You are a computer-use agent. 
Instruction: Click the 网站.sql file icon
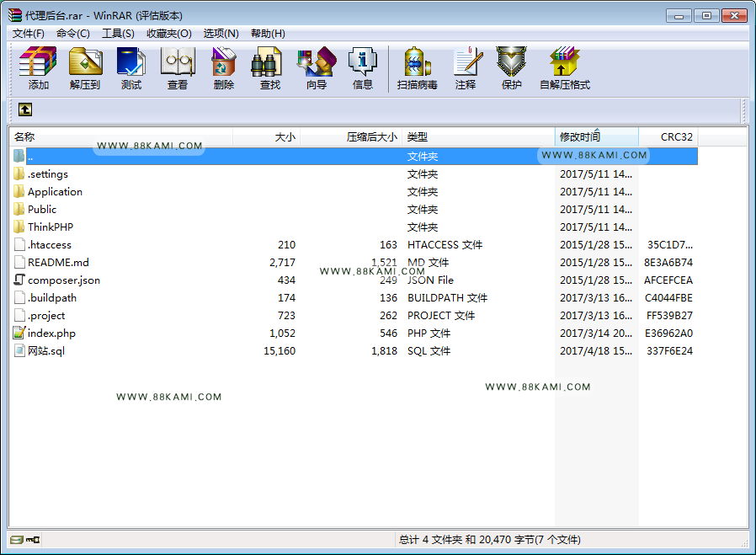coord(19,350)
